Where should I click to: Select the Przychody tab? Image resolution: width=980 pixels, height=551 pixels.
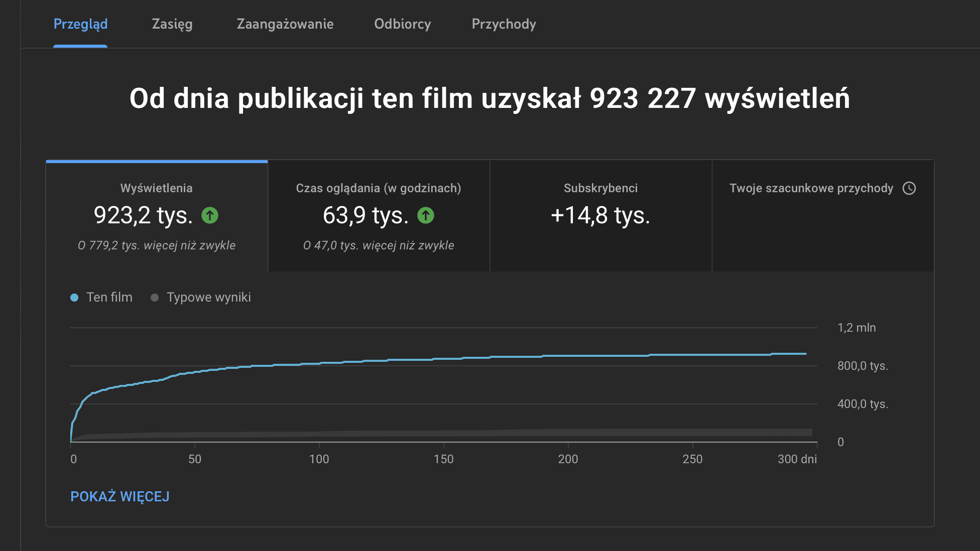pos(504,24)
